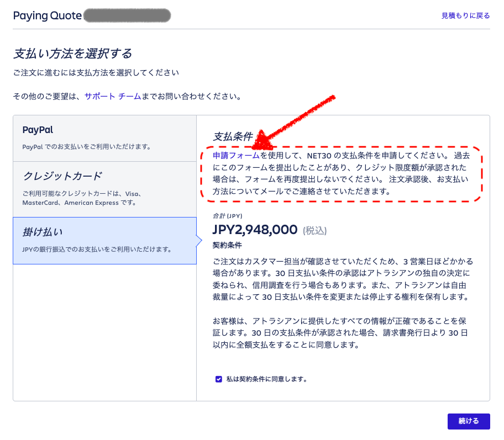Click the grayed-out redacted quote number
This screenshot has width=504, height=440.
127,15
